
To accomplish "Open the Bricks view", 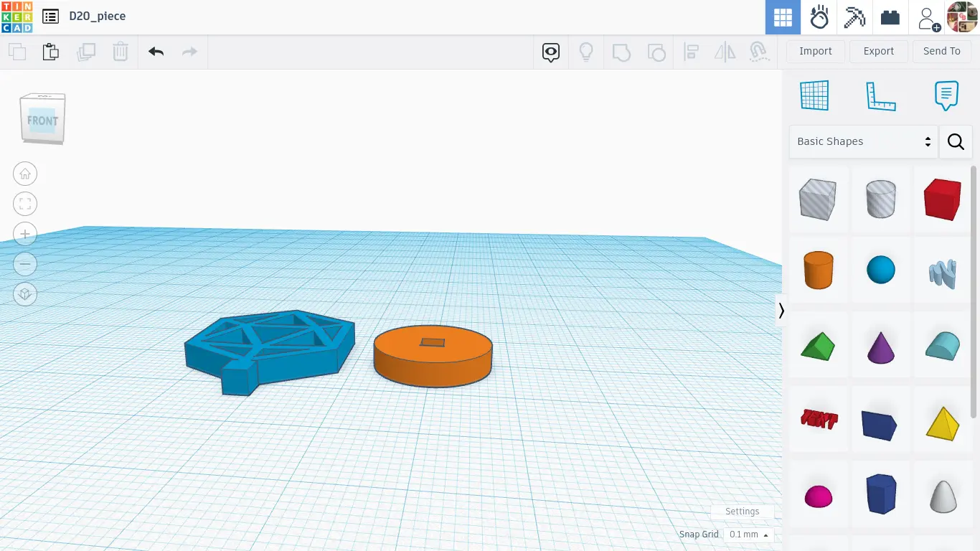I will [890, 17].
